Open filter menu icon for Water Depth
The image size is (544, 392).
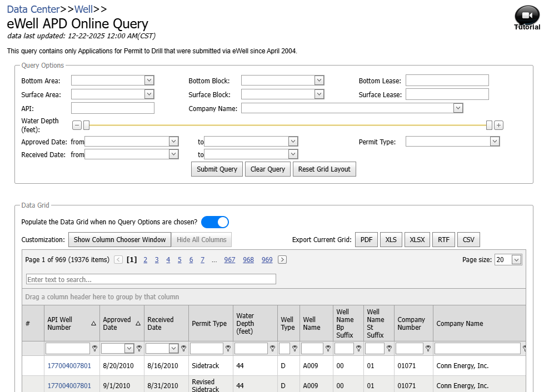272,348
